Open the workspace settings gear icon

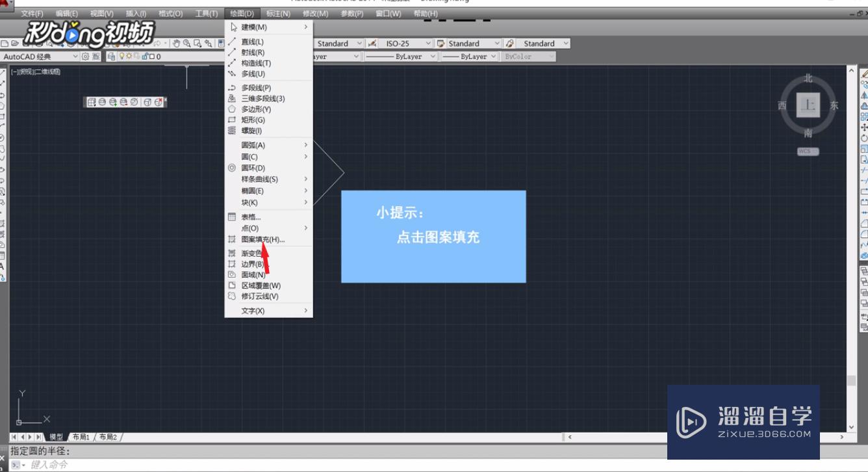tap(85, 57)
